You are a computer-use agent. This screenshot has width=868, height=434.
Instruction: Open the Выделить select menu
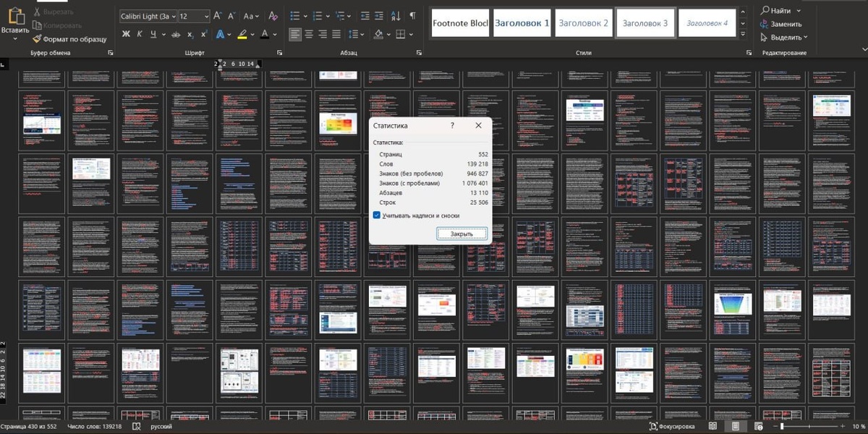pos(783,37)
